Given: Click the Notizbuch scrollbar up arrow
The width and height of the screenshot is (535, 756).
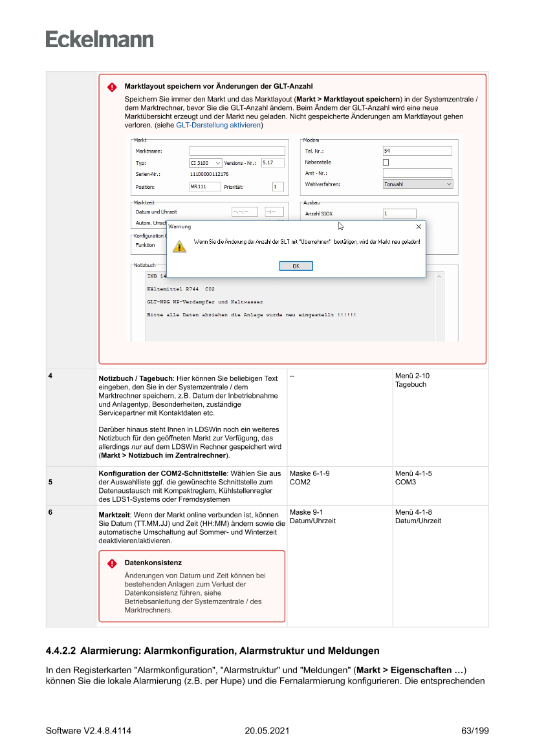Looking at the screenshot, I should coord(441,276).
